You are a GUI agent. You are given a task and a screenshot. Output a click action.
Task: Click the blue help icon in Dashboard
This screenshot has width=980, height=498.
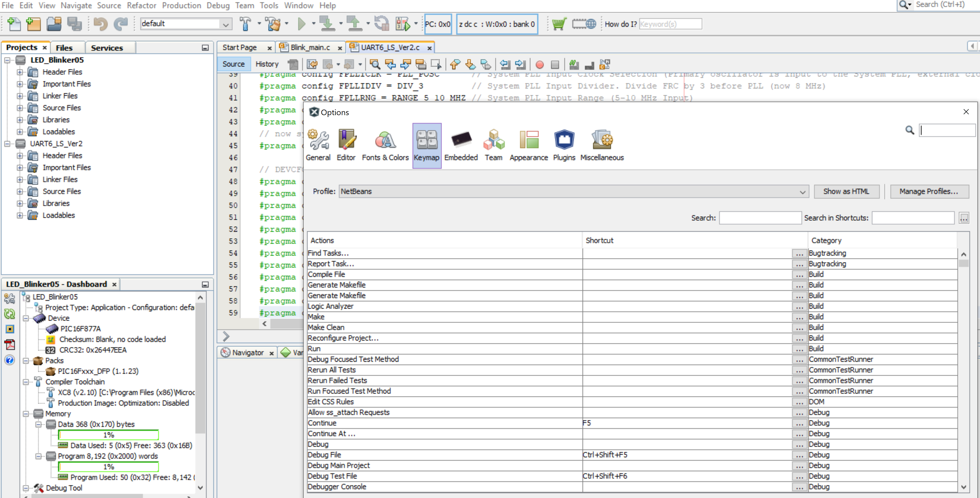pyautogui.click(x=10, y=360)
